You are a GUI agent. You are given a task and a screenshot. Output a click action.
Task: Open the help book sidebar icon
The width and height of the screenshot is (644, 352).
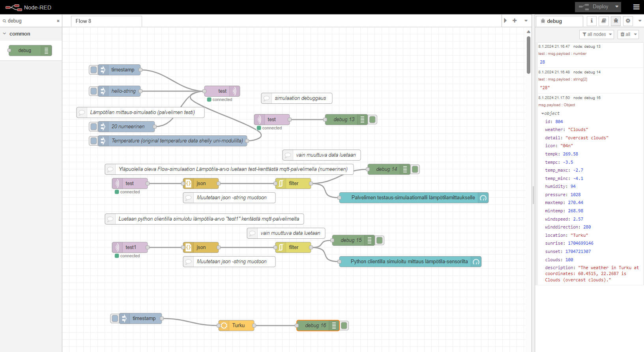[604, 21]
